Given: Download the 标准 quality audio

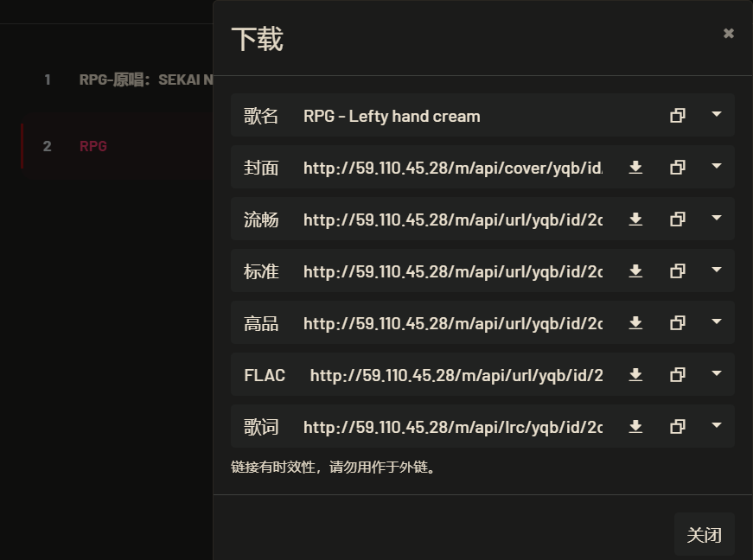Looking at the screenshot, I should pyautogui.click(x=635, y=271).
